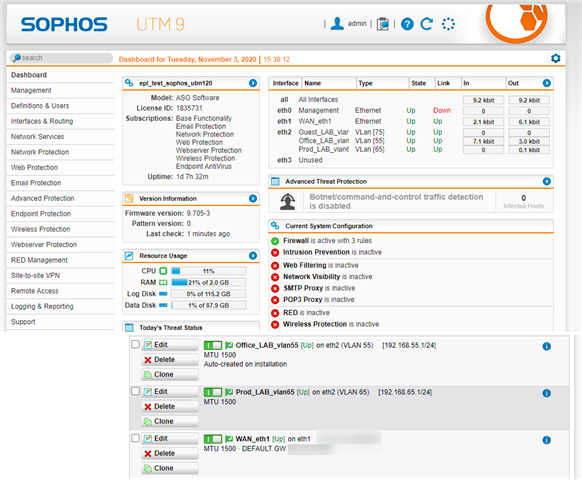This screenshot has width=582, height=480.
Task: Open Network Protection menu
Action: [x=61, y=152]
